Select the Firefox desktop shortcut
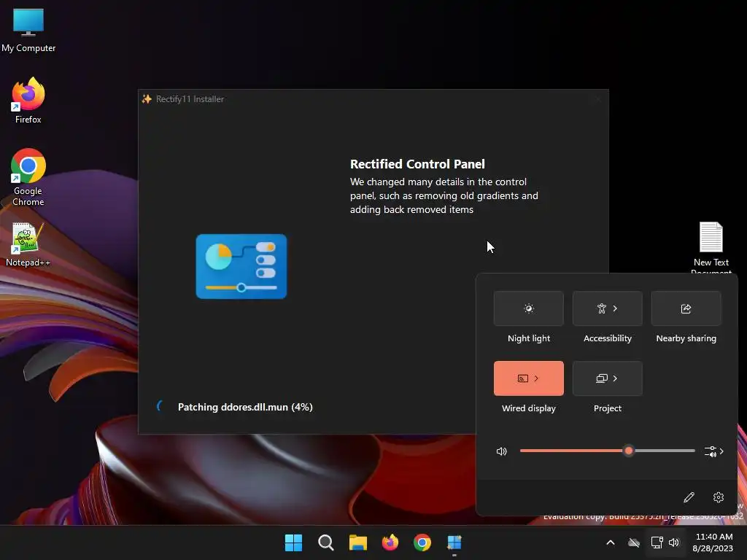 tap(28, 101)
